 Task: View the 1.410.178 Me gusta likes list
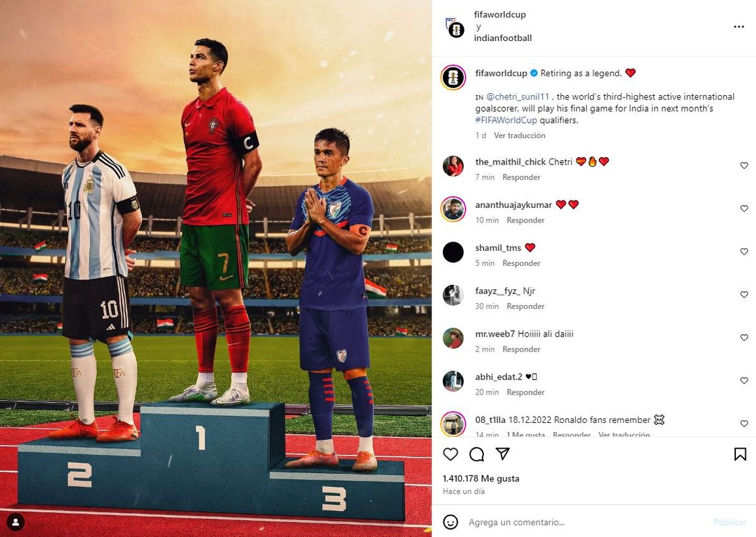[x=481, y=478]
